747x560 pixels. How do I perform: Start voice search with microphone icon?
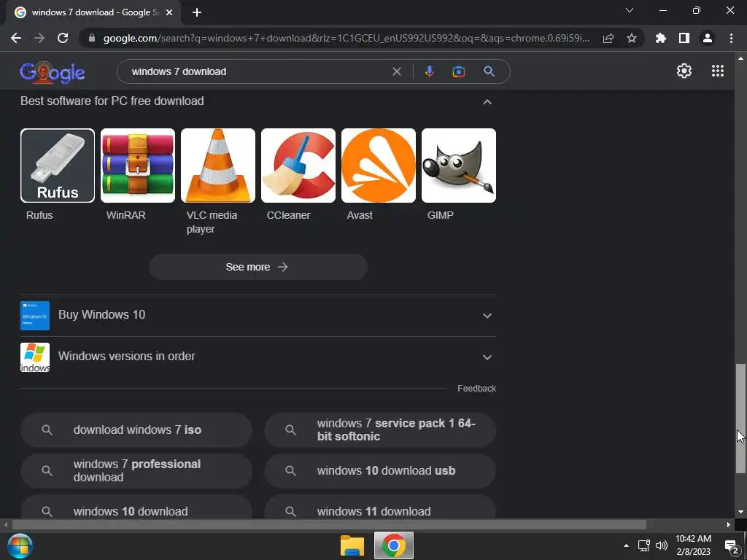pyautogui.click(x=429, y=71)
